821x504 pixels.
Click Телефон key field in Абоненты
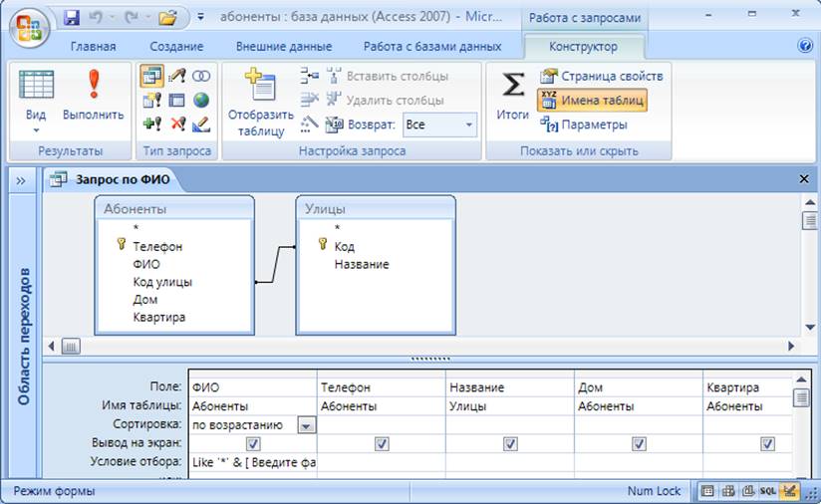(x=157, y=246)
